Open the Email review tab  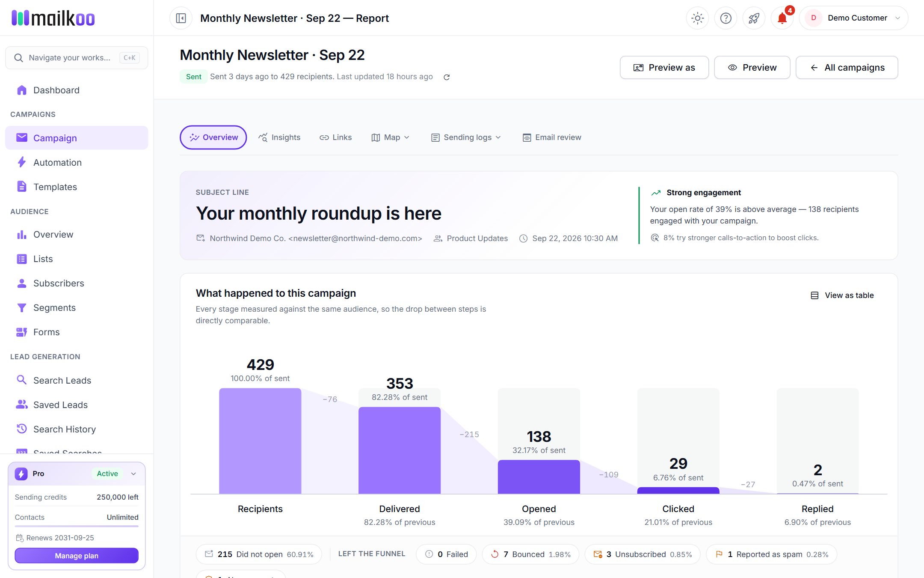pos(552,137)
